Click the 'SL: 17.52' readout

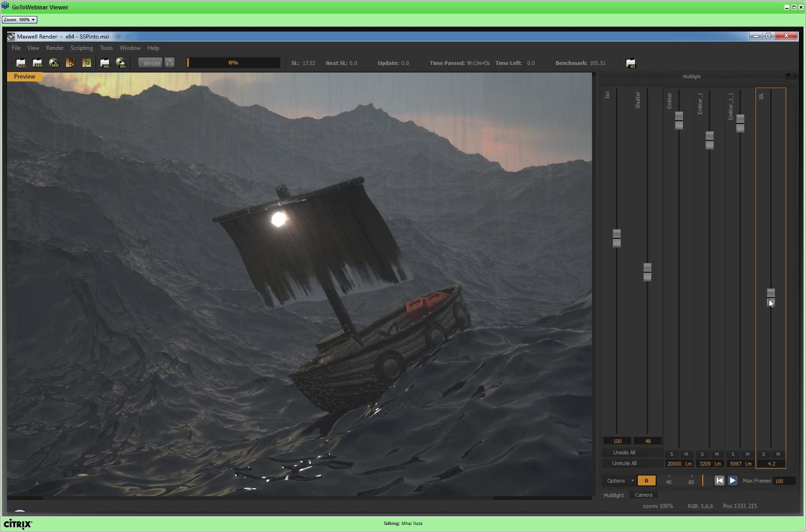pos(303,63)
